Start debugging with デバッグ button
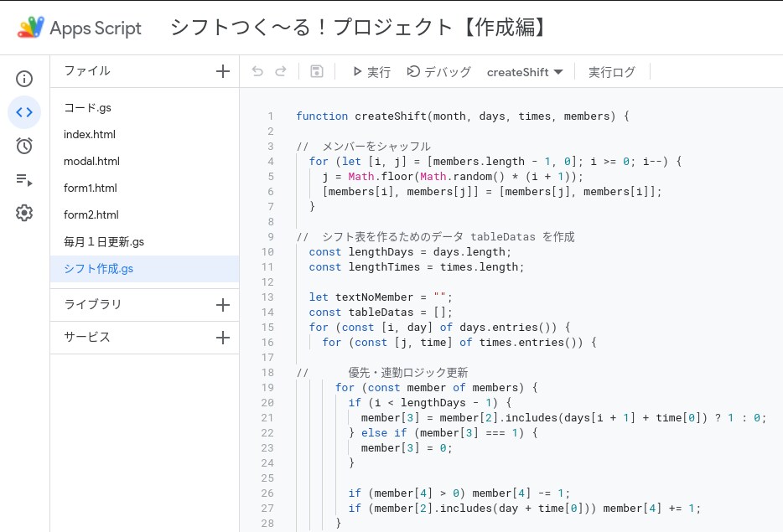This screenshot has height=532, width=783. [439, 72]
